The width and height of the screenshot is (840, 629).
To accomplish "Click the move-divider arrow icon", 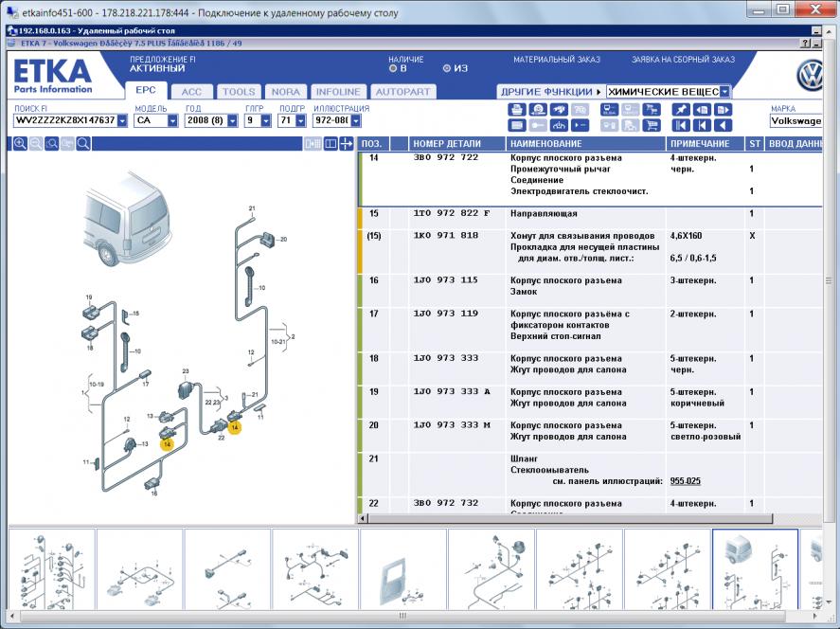I will coord(347,144).
